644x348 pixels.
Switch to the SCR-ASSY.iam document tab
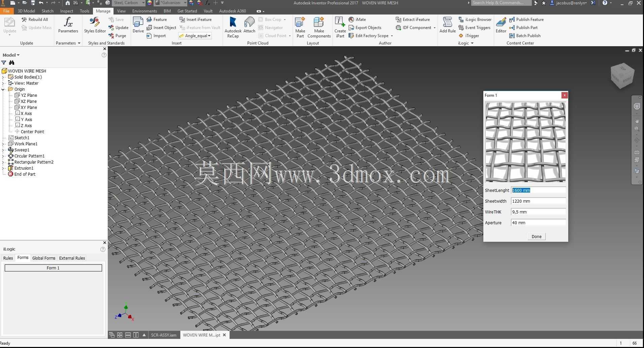pyautogui.click(x=164, y=335)
